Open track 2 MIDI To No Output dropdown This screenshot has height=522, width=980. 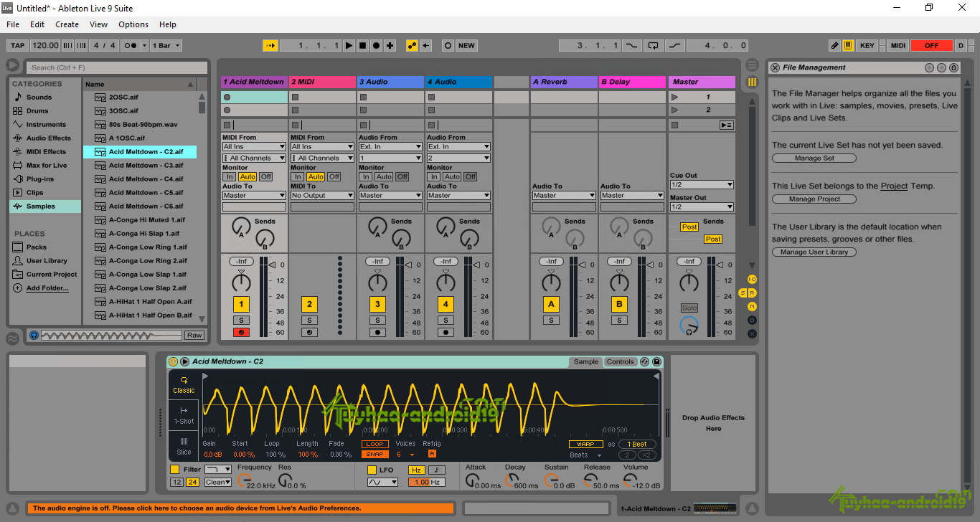[x=322, y=196]
